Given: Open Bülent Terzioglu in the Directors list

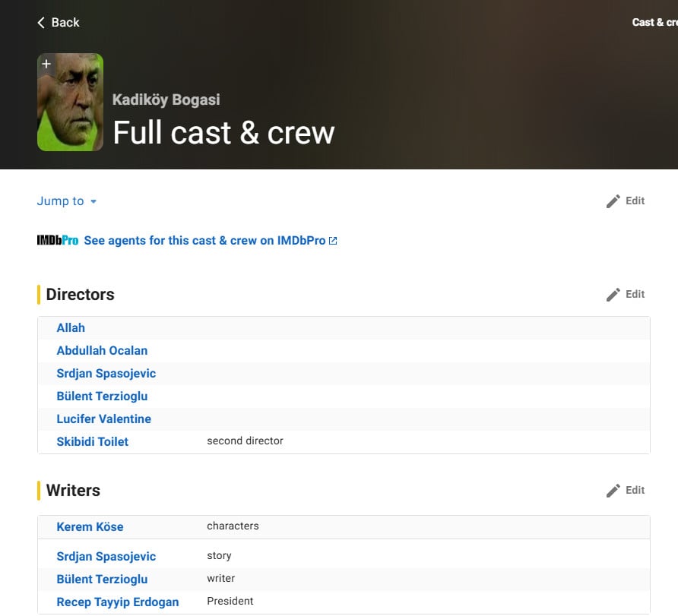Looking at the screenshot, I should click(x=102, y=396).
